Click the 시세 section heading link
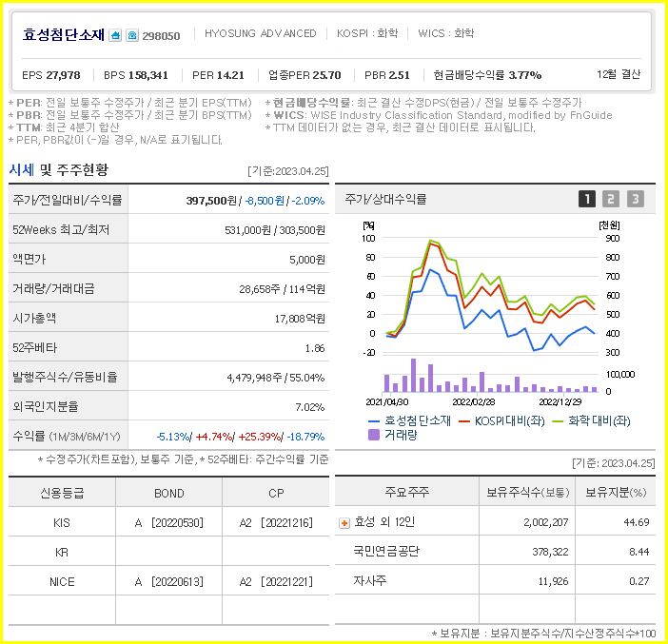The width and height of the screenshot is (668, 644). 22,170
